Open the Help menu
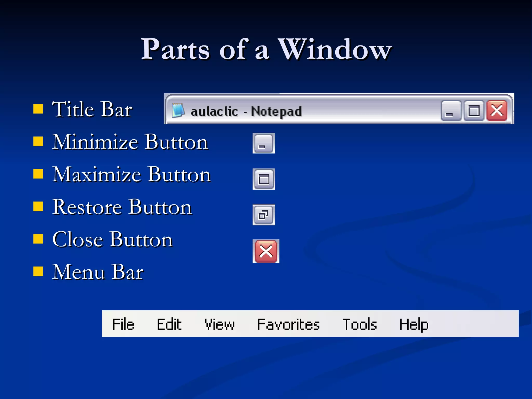This screenshot has height=399, width=532. point(414,325)
